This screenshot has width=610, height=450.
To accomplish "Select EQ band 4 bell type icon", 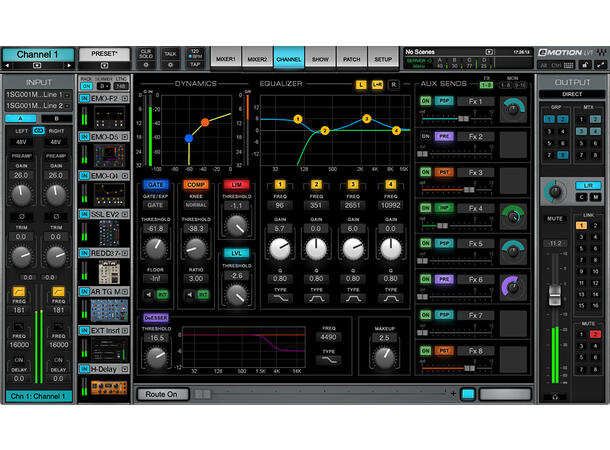I will click(391, 298).
